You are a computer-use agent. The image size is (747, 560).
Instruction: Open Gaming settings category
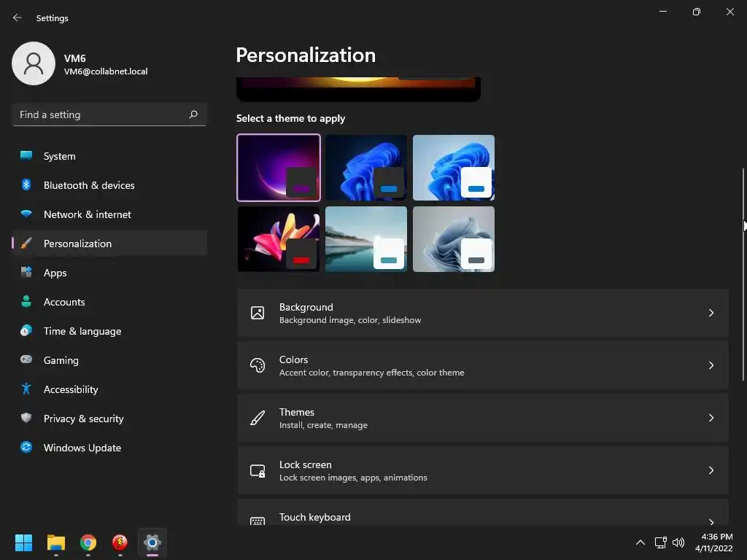coord(109,359)
